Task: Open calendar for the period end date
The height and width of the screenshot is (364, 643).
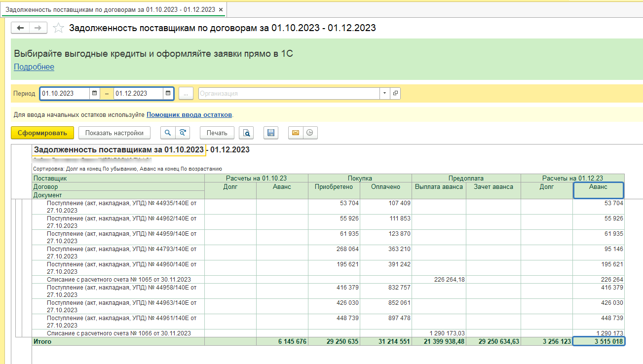Action: 168,93
